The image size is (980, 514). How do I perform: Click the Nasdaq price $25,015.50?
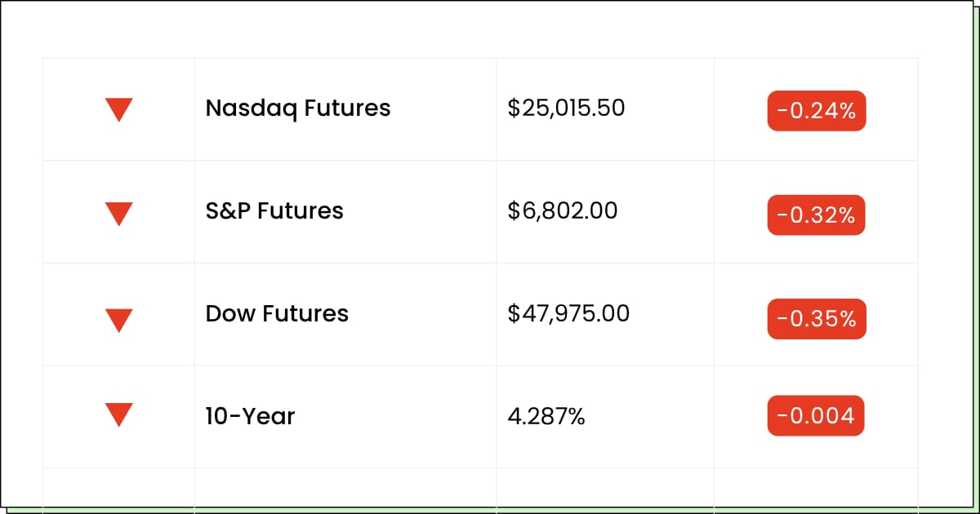click(566, 109)
